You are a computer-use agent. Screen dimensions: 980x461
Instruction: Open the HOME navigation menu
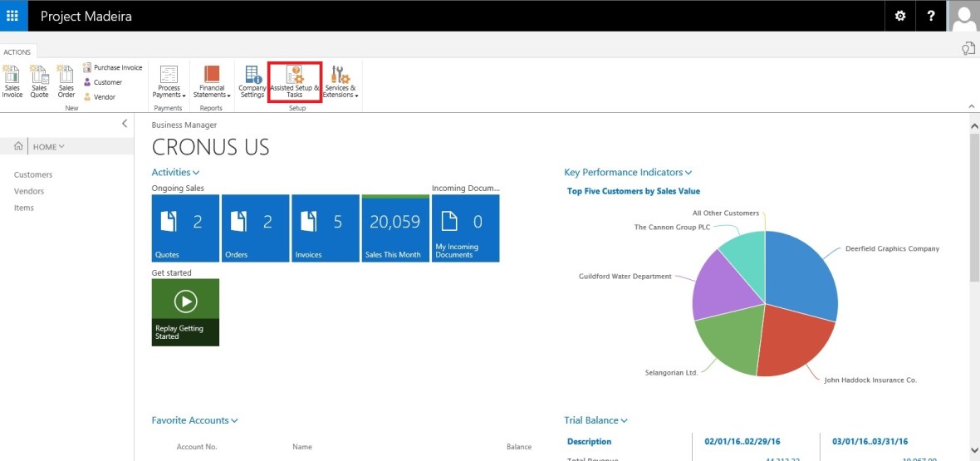click(x=48, y=147)
